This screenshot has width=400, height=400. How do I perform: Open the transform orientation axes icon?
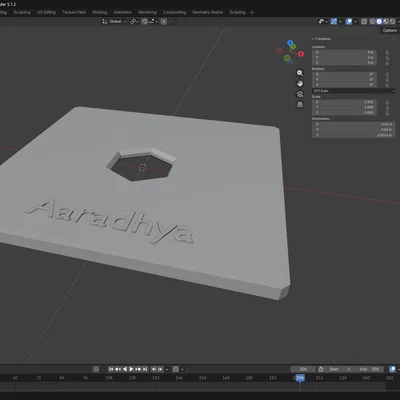[105, 21]
